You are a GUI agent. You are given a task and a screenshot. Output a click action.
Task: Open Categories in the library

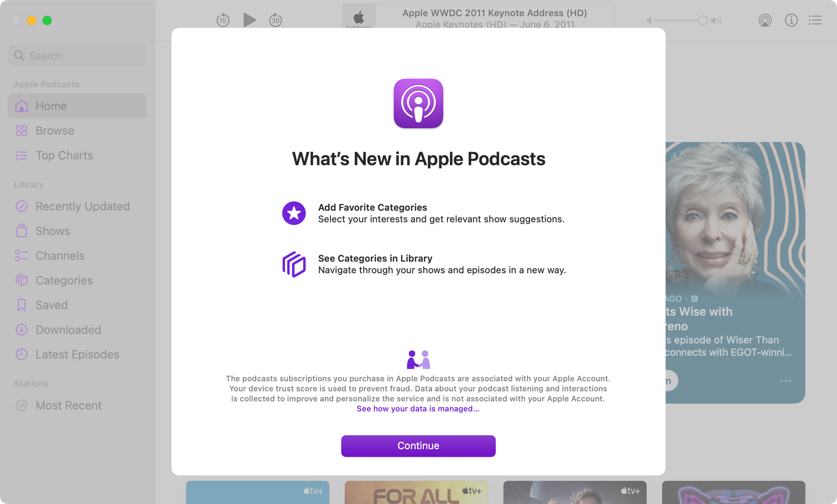tap(77, 280)
